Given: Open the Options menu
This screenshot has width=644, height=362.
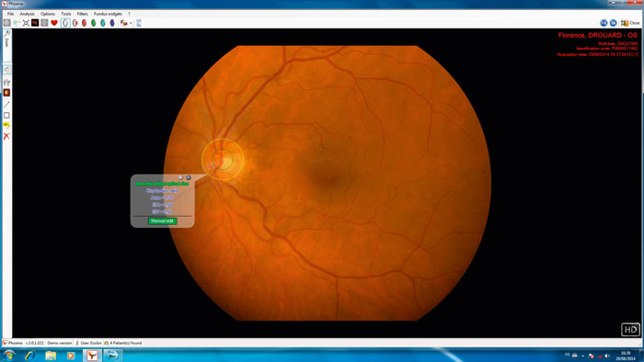Looking at the screenshot, I should point(48,14).
